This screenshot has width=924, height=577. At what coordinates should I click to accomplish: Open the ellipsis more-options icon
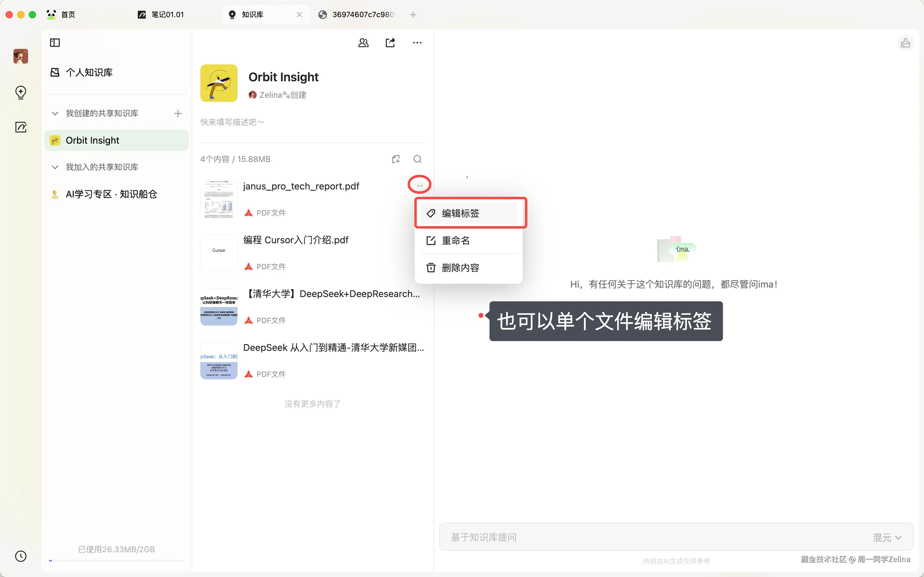pyautogui.click(x=417, y=42)
